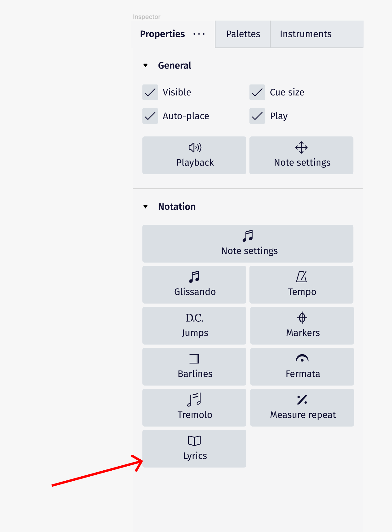Open Playback settings via the speaker icon
The width and height of the screenshot is (392, 532).
(194, 148)
